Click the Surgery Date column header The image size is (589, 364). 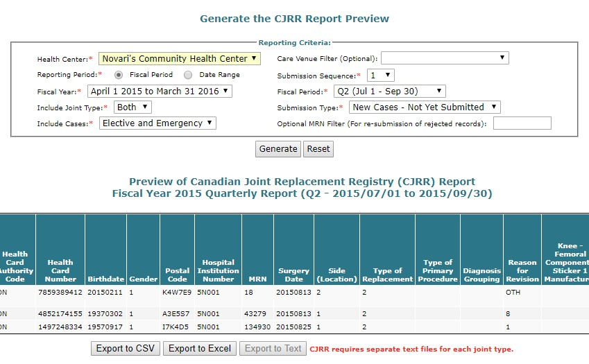[x=293, y=250]
